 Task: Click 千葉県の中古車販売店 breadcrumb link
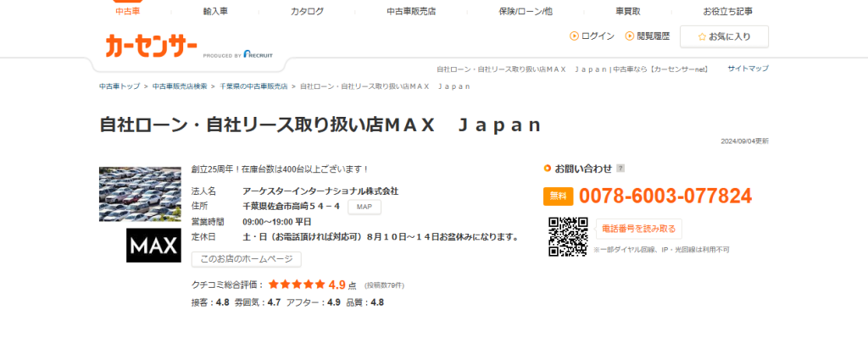point(253,86)
